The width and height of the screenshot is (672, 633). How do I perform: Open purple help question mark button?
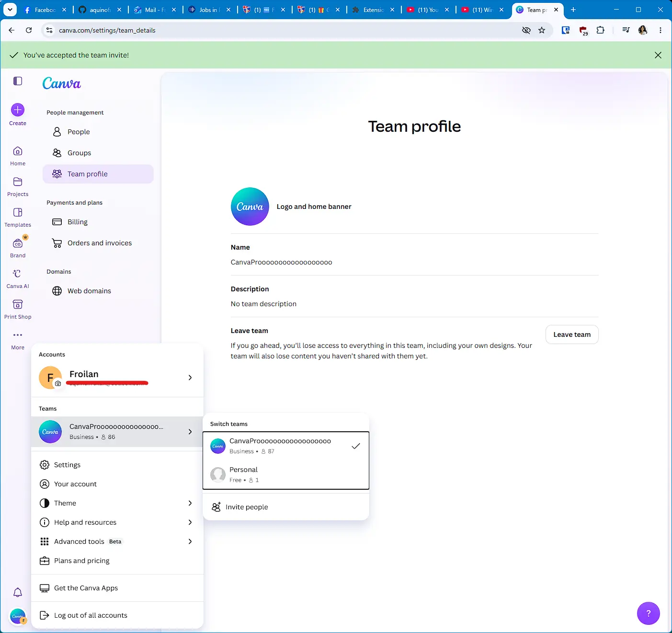pos(649,613)
